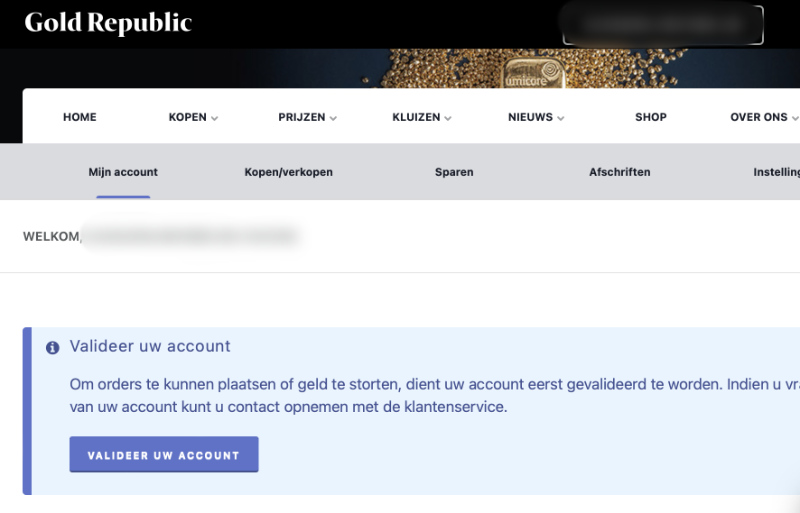Click the Gold Republic logo
The image size is (800, 513).
(x=108, y=23)
